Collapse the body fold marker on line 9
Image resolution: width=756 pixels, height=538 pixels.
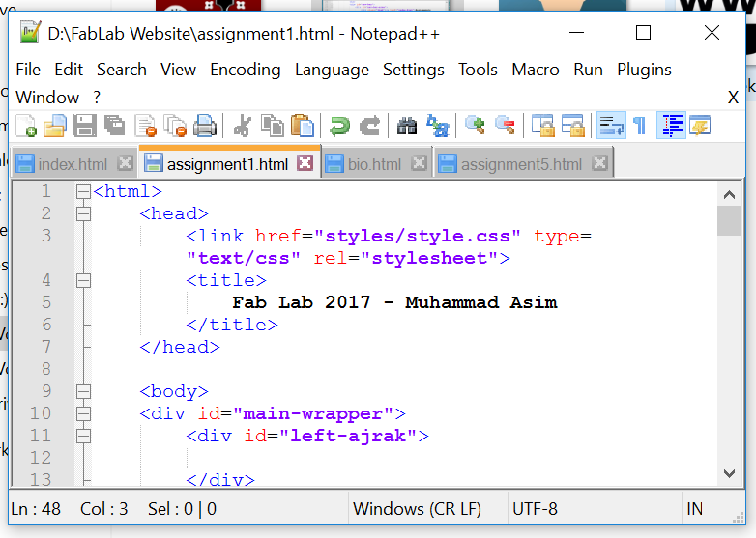click(x=83, y=391)
